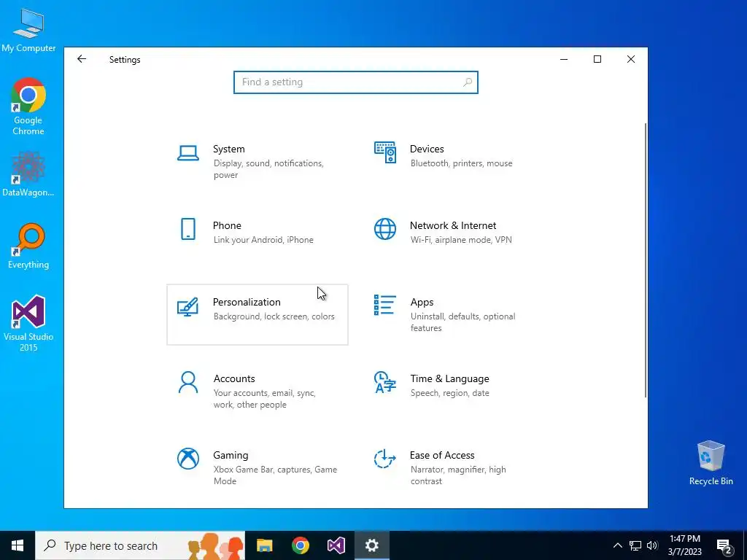This screenshot has width=747, height=560.
Task: Open the Phone category title
Action: 227,225
